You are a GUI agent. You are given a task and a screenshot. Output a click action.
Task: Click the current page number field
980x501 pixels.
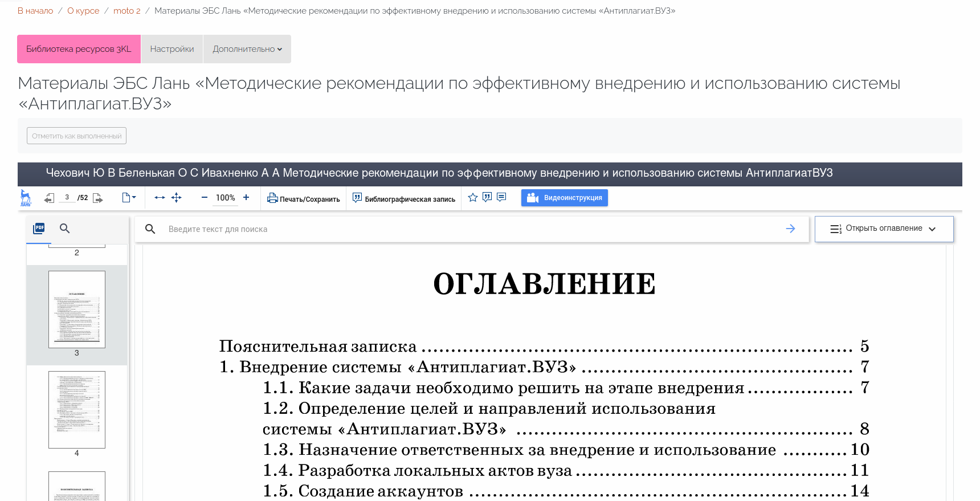click(x=67, y=197)
